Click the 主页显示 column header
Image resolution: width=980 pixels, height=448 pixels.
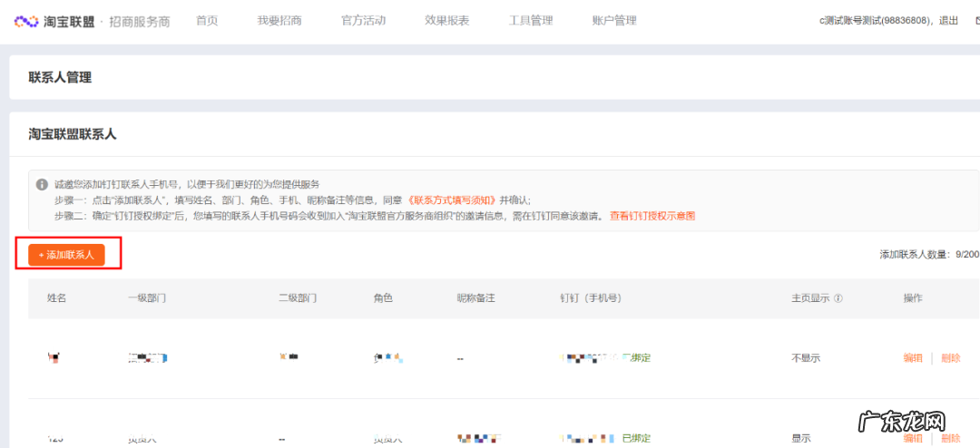click(810, 298)
